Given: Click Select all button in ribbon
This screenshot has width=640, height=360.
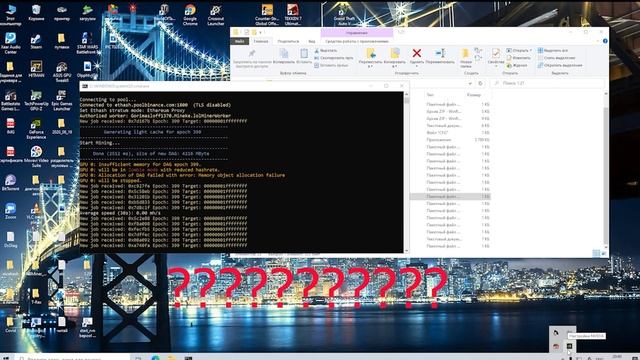Looking at the screenshot, I should (553, 51).
